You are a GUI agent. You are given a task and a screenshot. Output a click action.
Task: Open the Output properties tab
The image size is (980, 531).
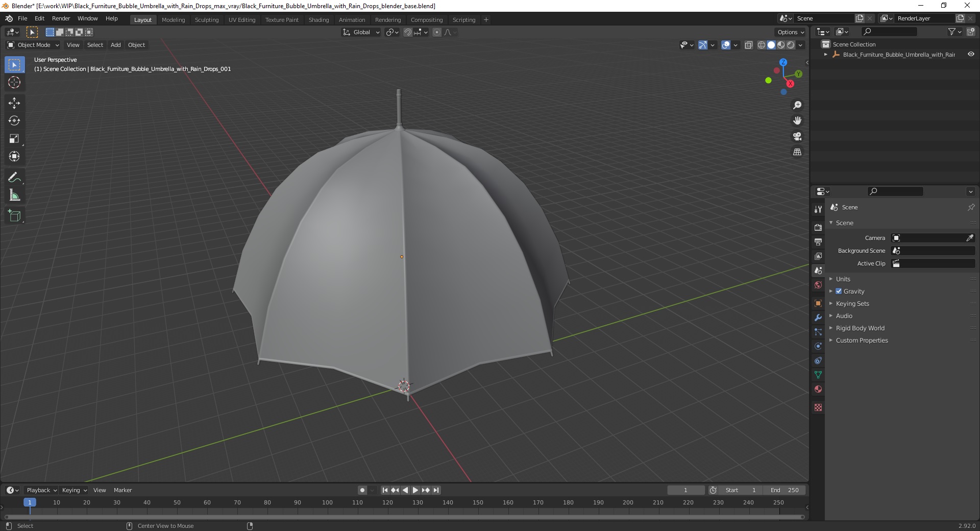pos(818,242)
